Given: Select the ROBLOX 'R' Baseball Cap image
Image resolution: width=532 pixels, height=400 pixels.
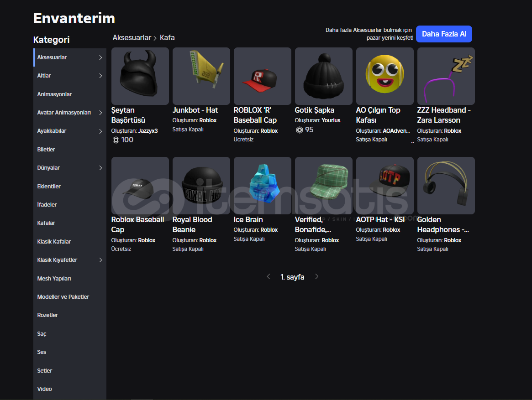Looking at the screenshot, I should 263,76.
